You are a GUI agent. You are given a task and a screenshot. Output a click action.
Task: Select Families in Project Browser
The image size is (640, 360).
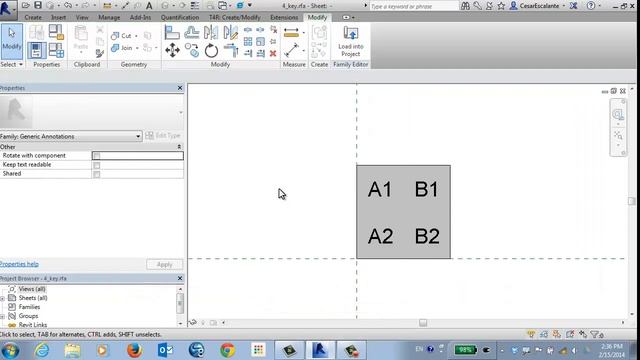click(x=29, y=307)
